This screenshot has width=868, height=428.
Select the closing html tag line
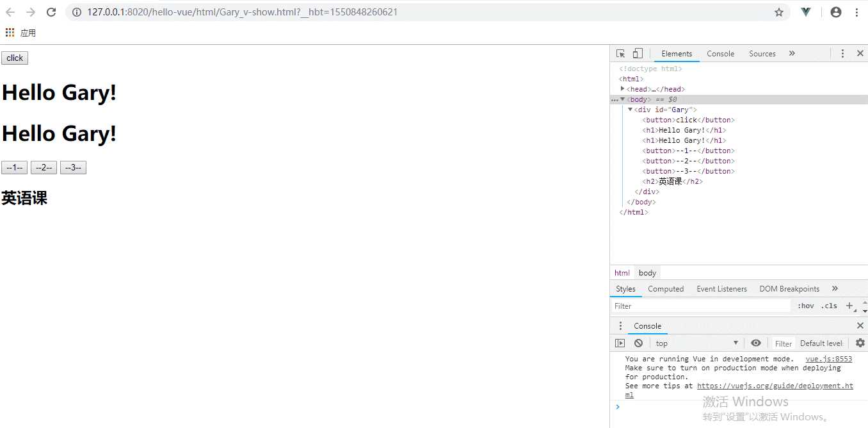coord(634,212)
